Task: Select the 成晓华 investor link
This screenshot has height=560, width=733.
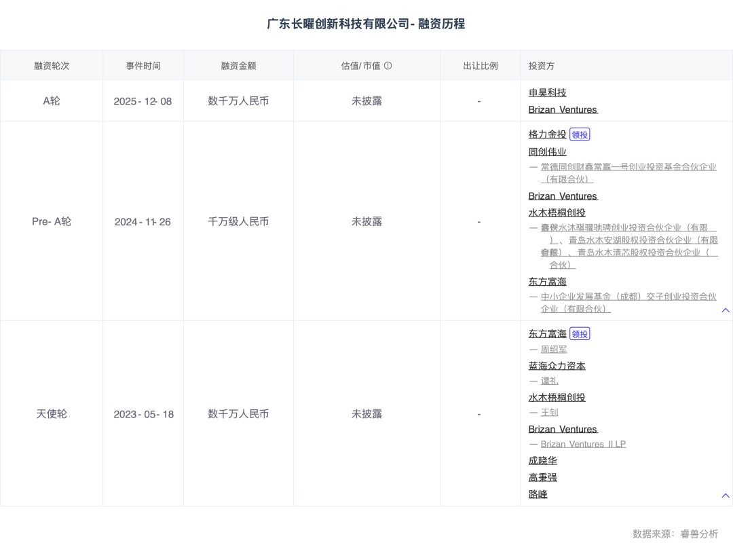Action: tap(542, 460)
